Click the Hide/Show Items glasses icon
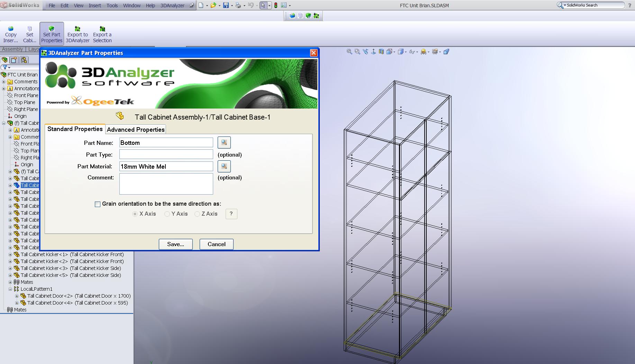This screenshot has height=364, width=635. (x=412, y=52)
